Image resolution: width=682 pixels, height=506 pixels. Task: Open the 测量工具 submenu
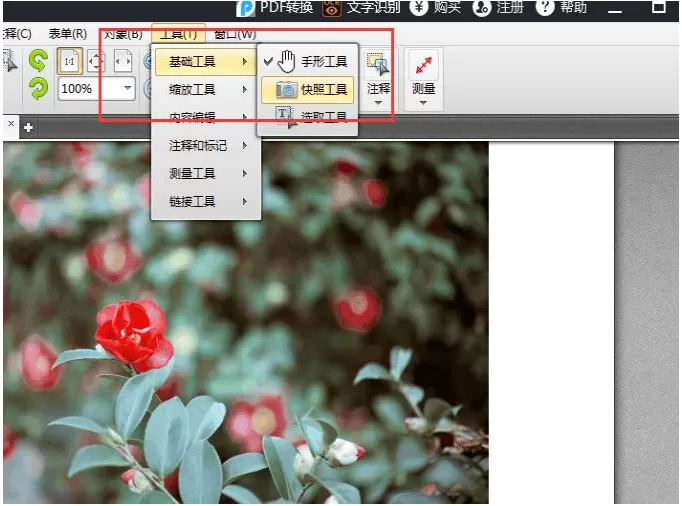[x=205, y=174]
